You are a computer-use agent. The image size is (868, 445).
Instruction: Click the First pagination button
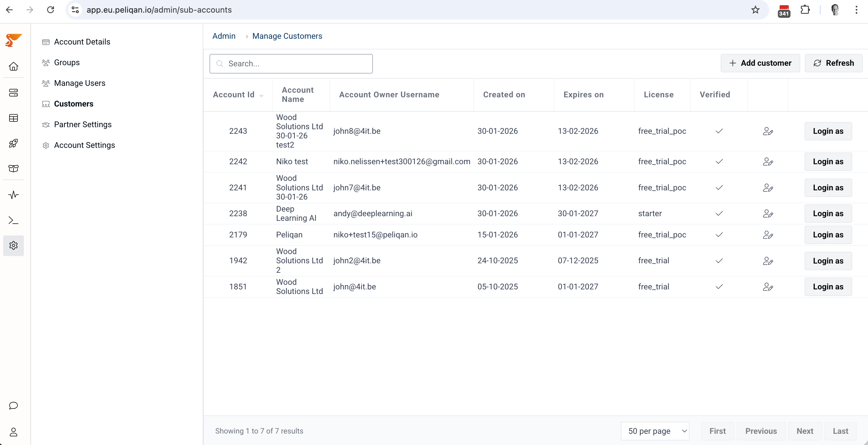717,431
